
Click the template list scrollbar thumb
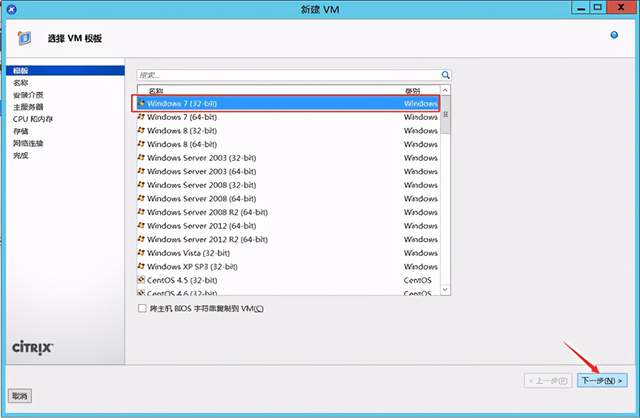pyautogui.click(x=445, y=114)
